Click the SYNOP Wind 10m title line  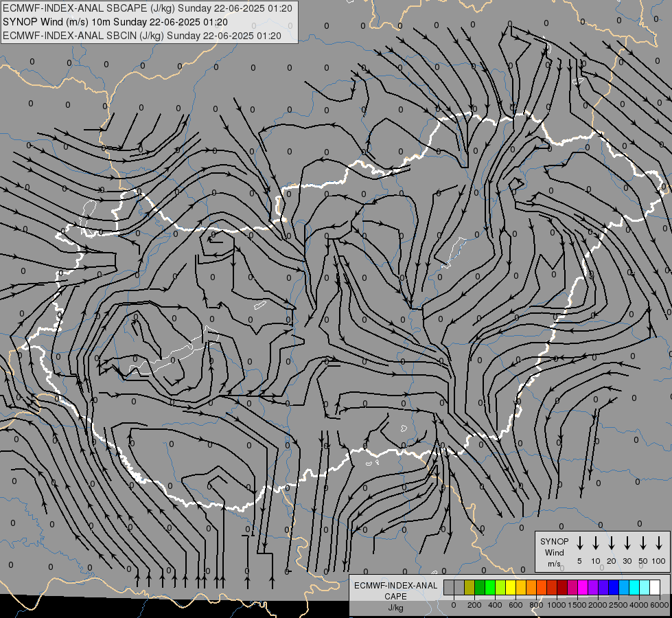pos(115,22)
